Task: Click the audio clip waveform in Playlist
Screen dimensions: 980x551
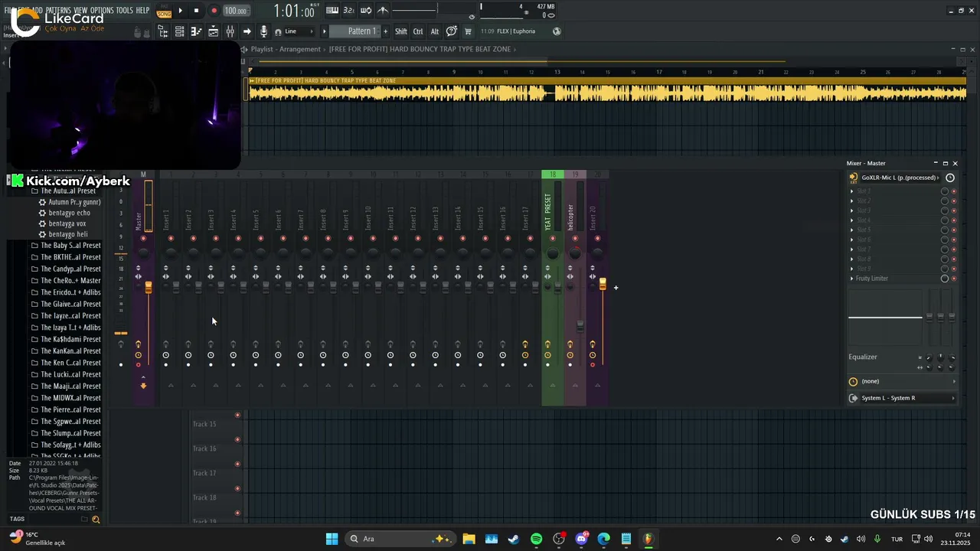Action: (x=607, y=93)
